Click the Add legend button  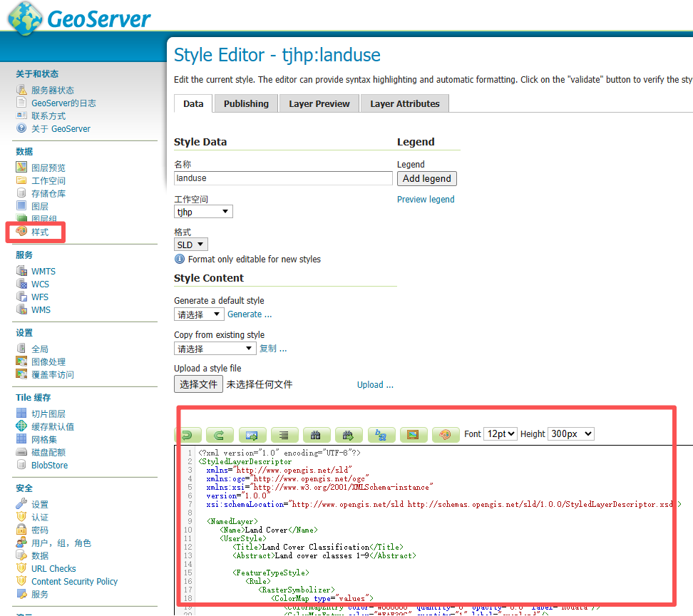(x=427, y=178)
